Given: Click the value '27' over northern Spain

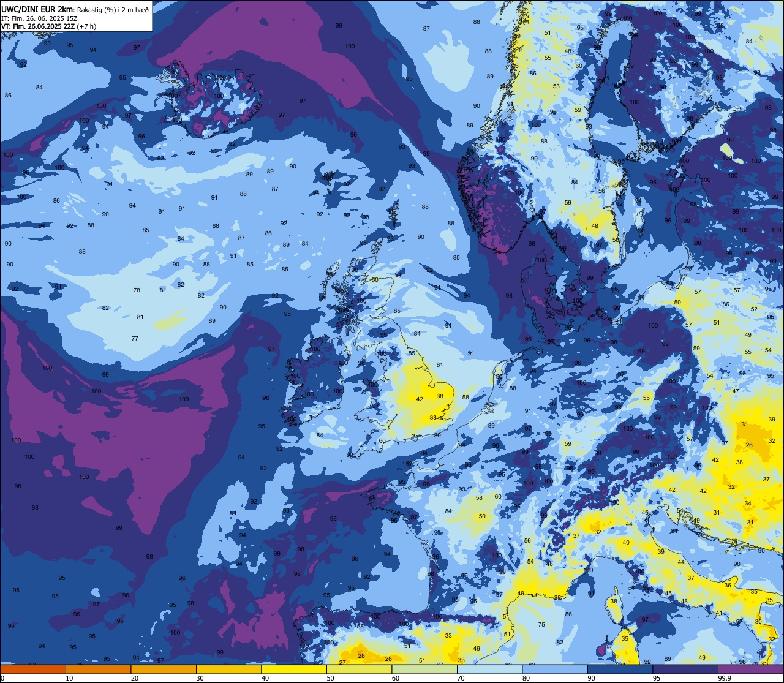Looking at the screenshot, I should [342, 662].
